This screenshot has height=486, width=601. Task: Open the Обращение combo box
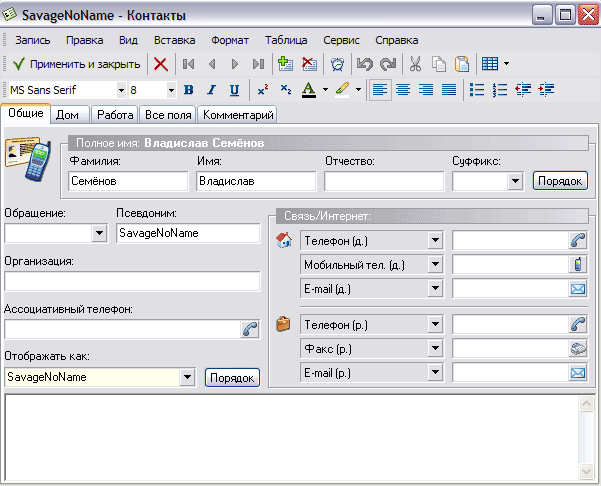pyautogui.click(x=99, y=233)
